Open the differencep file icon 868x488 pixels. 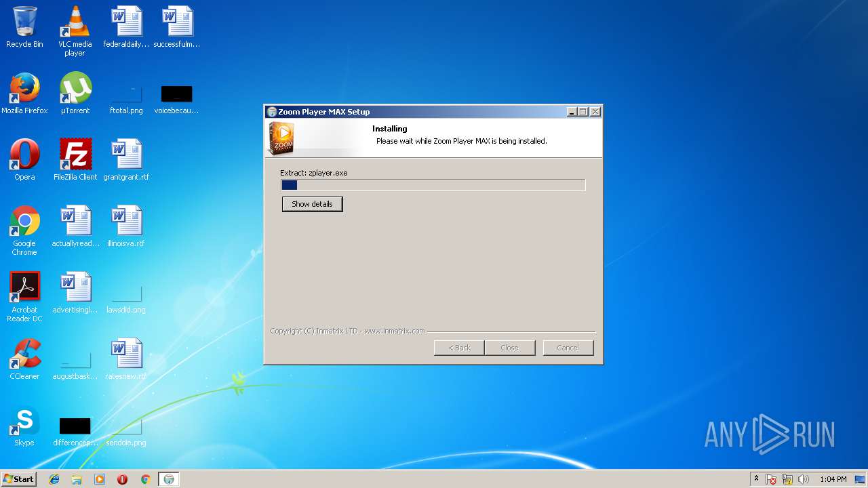[75, 431]
